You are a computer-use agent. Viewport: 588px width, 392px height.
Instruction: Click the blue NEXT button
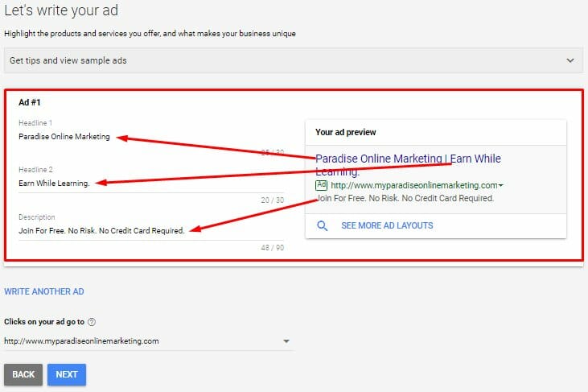67,374
